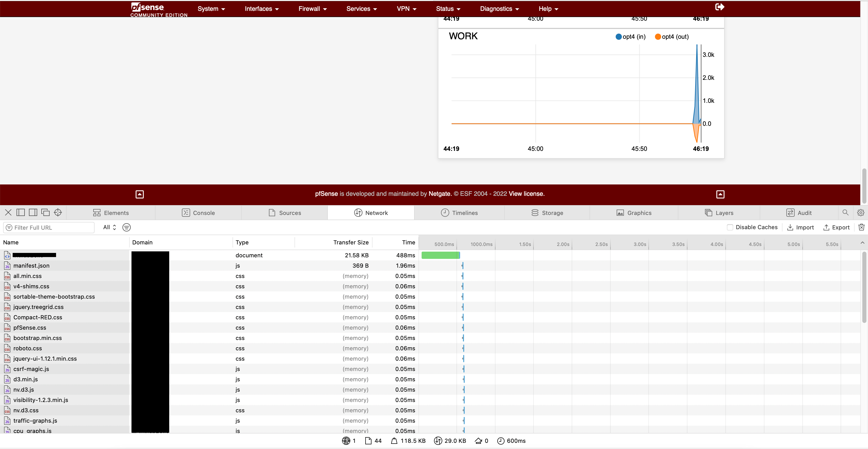Switch to the Sources tab
The image size is (868, 449).
click(x=285, y=213)
